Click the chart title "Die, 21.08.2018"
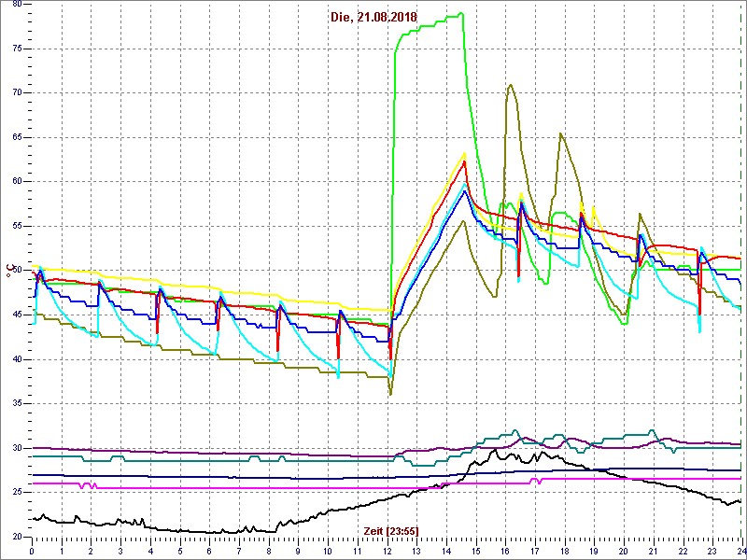 (x=373, y=18)
